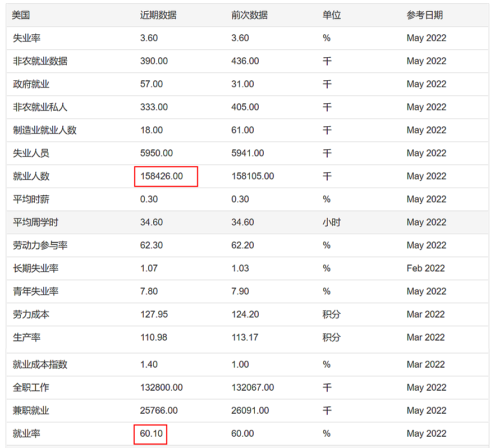Image resolution: width=495 pixels, height=448 pixels.
Task: Select the 长期失业率 row label
Action: 36,269
